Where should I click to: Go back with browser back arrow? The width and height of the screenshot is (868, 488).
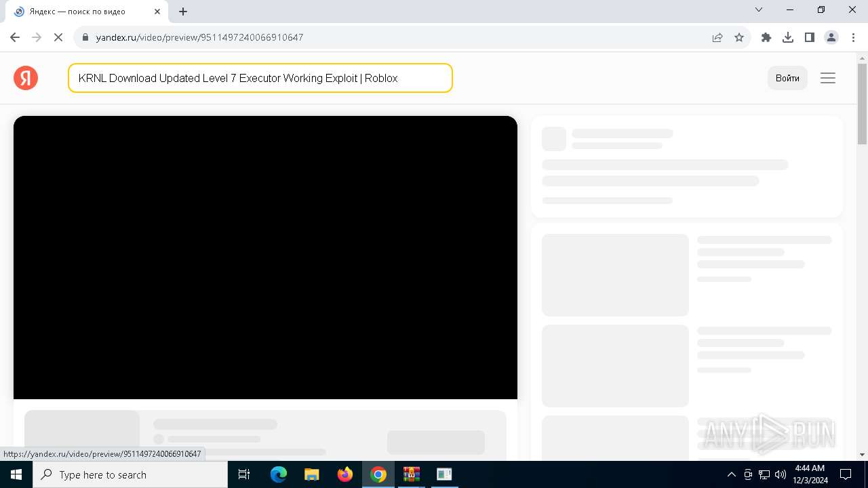[15, 37]
